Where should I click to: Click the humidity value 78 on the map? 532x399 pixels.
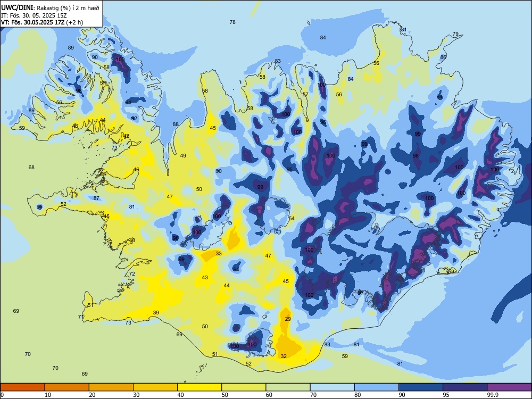(x=232, y=22)
